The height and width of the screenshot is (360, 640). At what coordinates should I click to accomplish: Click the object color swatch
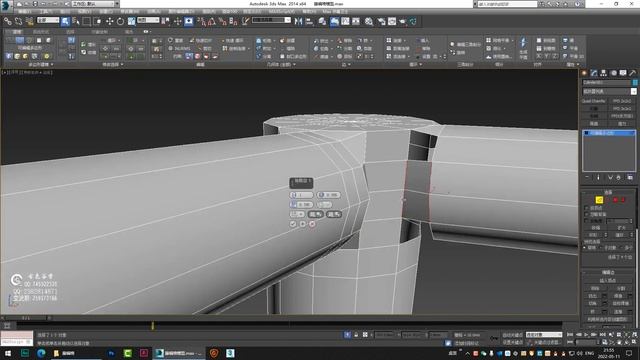[635, 82]
